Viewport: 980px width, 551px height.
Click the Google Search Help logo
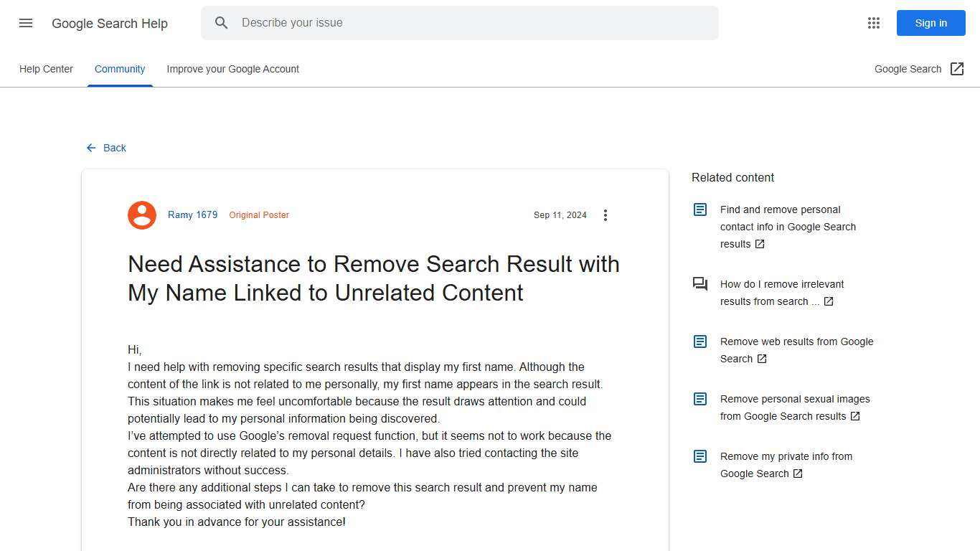coord(110,23)
